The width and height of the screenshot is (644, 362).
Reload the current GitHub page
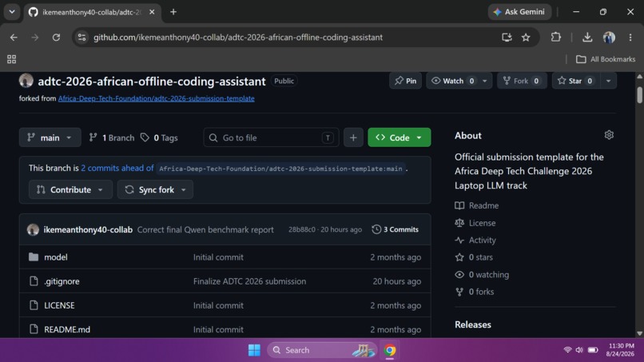(56, 38)
